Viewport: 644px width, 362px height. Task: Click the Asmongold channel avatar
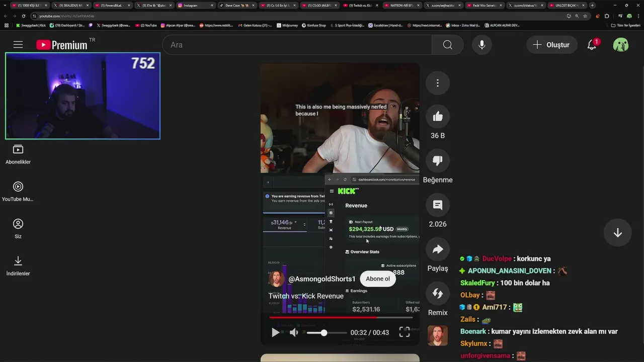coord(277,279)
